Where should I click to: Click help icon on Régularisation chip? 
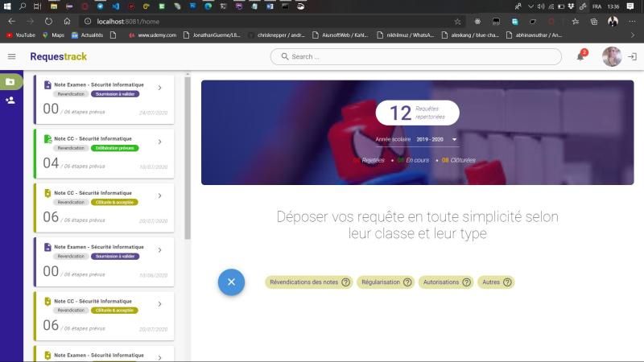[x=407, y=282]
